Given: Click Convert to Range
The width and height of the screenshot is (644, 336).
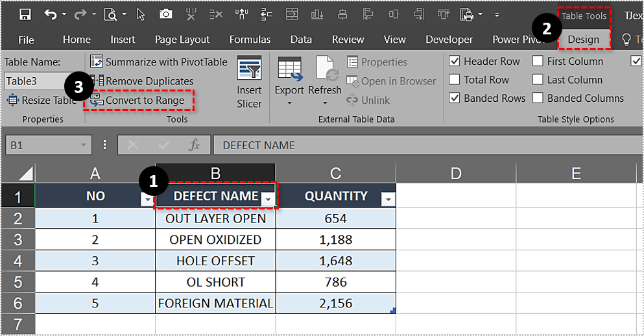Looking at the screenshot, I should coord(144,101).
